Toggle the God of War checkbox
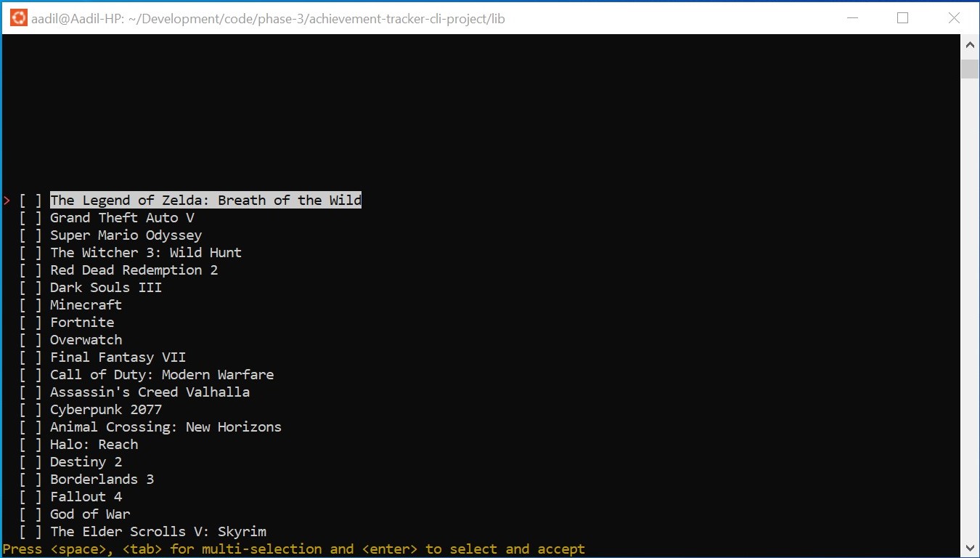Image resolution: width=980 pixels, height=558 pixels. click(x=30, y=514)
